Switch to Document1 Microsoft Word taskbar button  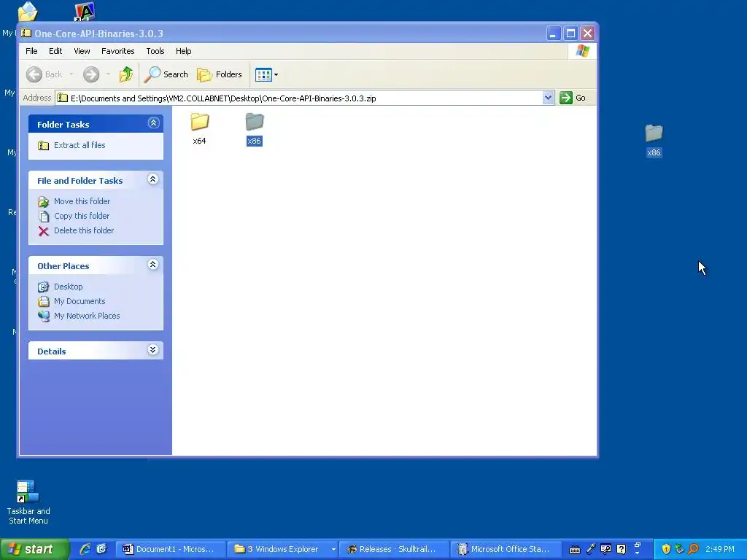169,549
